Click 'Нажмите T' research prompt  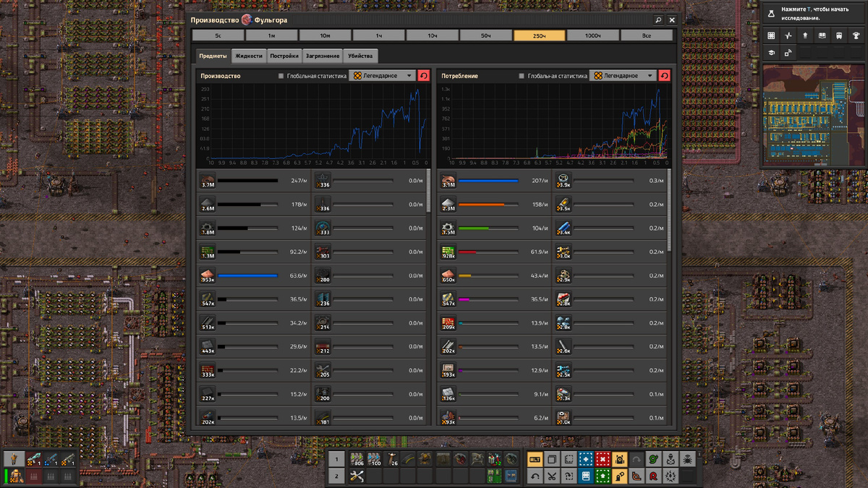pos(815,13)
